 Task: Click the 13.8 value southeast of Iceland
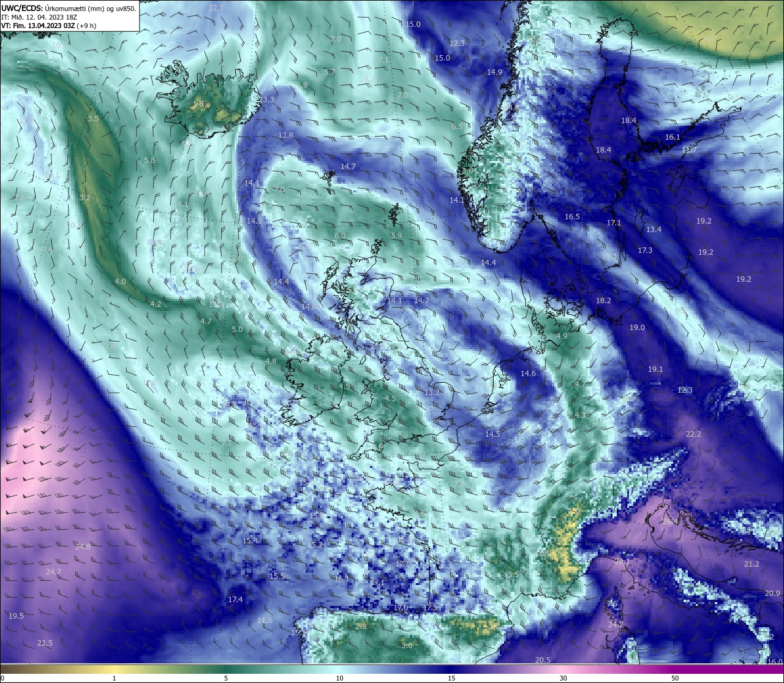point(285,135)
